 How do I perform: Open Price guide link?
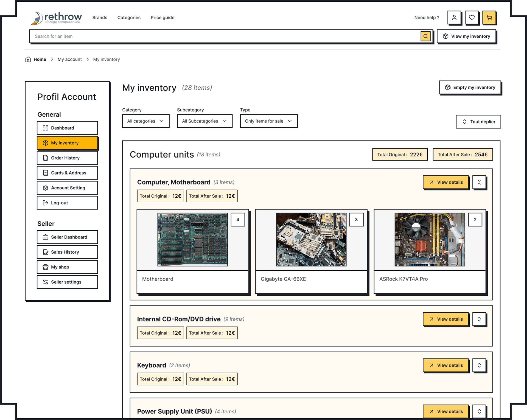tap(162, 18)
